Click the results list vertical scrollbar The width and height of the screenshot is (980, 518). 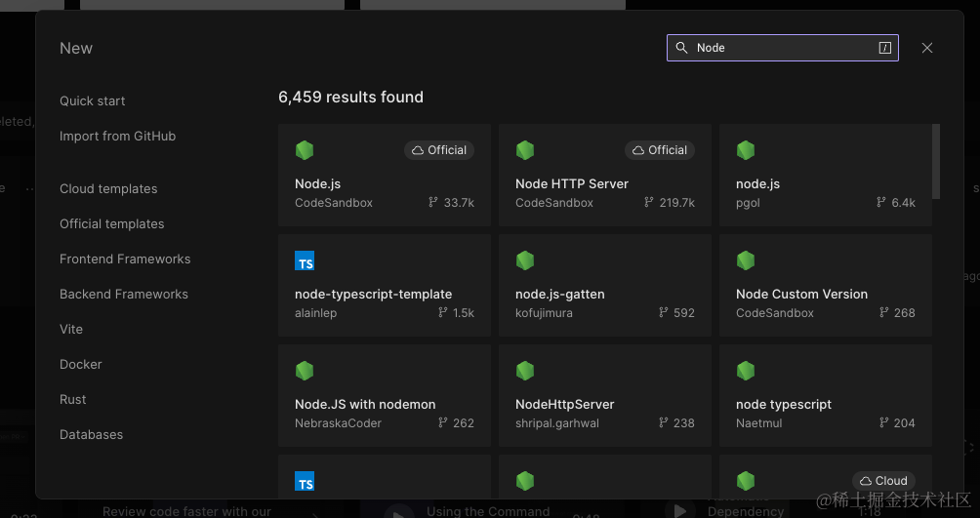(936, 161)
